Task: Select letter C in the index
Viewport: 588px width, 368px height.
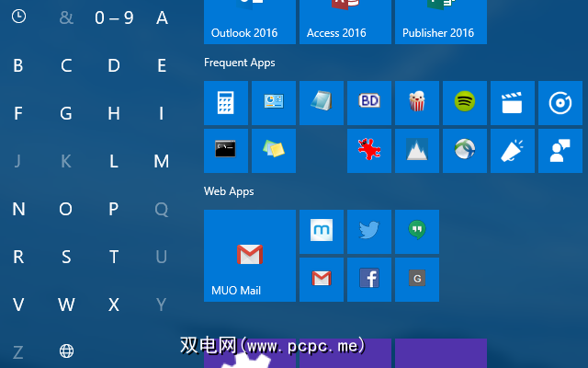Action: point(66,65)
